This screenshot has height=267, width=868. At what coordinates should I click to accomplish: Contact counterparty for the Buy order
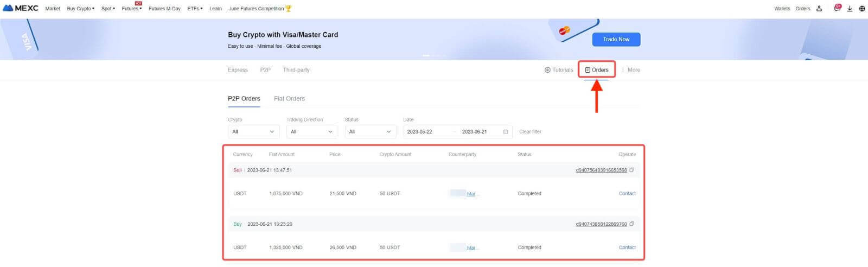(x=627, y=247)
